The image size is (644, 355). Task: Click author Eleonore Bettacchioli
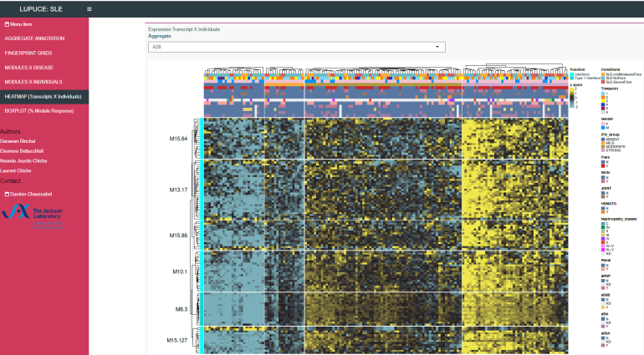pos(23,150)
